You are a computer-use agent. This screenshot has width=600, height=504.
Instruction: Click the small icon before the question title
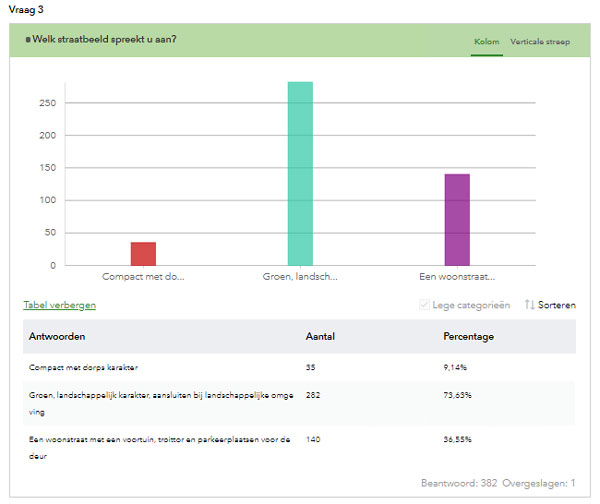tap(28, 39)
